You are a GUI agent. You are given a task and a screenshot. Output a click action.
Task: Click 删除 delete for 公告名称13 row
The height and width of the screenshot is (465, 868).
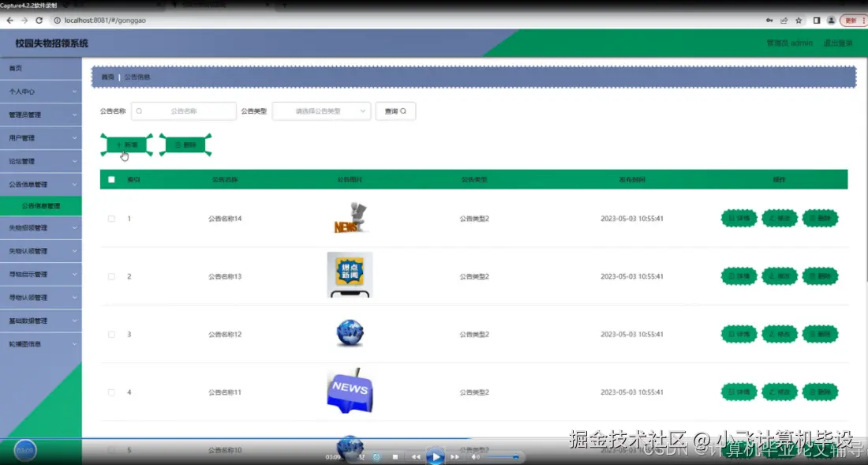click(821, 276)
